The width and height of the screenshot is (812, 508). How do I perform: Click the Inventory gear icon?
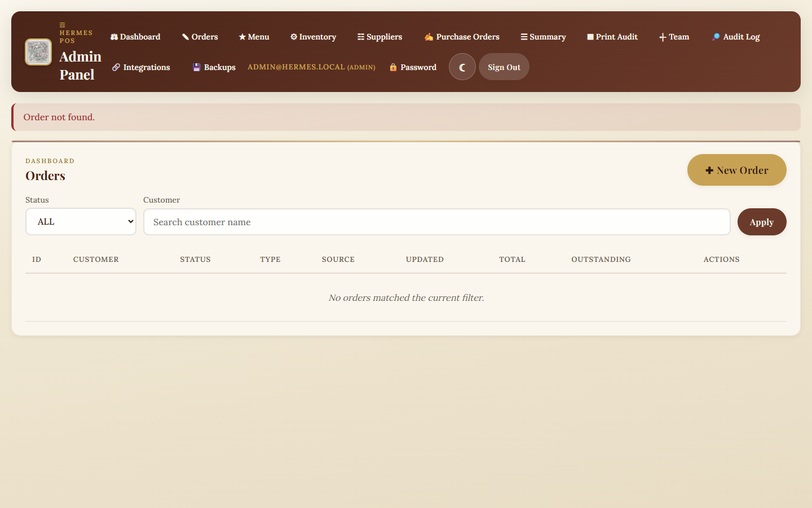(293, 36)
